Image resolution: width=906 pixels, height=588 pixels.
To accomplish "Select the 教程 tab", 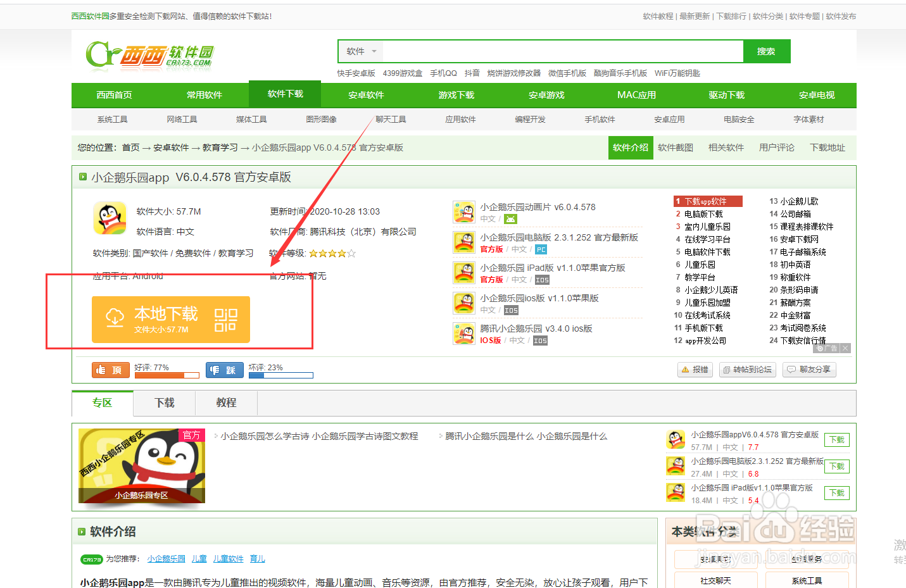I will click(x=226, y=403).
